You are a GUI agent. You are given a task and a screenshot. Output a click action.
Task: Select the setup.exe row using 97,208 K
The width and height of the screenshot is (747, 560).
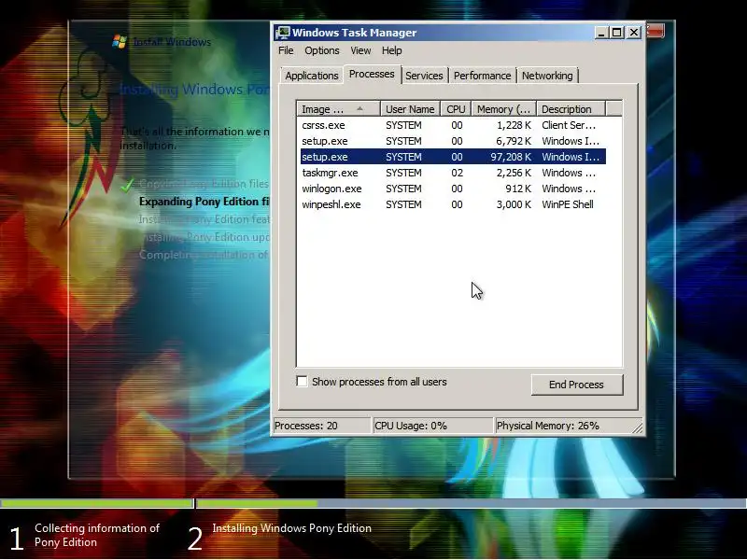pyautogui.click(x=453, y=157)
